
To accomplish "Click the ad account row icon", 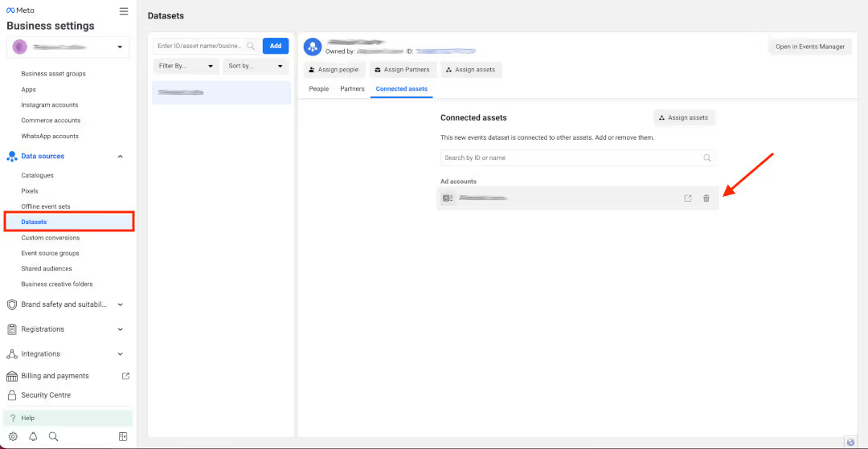I will 448,198.
